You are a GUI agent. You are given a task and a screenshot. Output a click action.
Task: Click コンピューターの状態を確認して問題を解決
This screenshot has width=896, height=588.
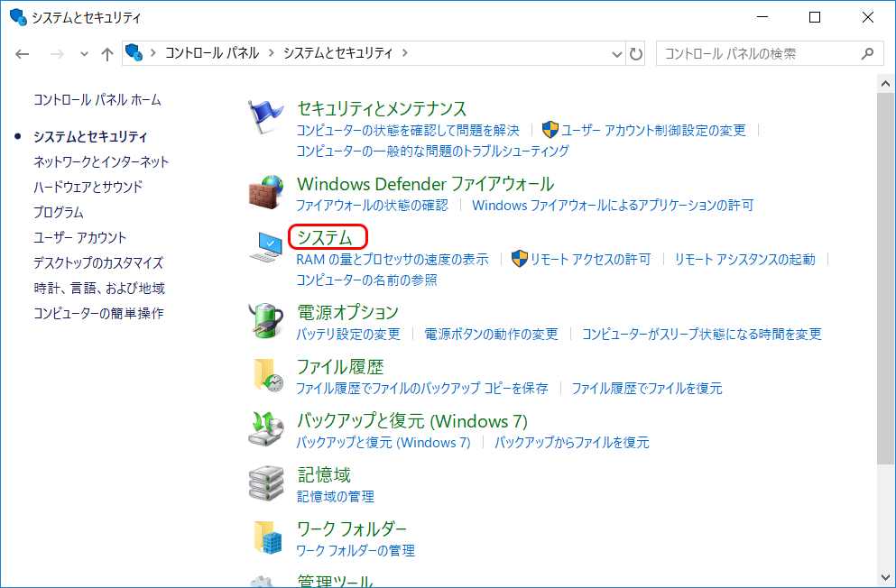click(408, 131)
